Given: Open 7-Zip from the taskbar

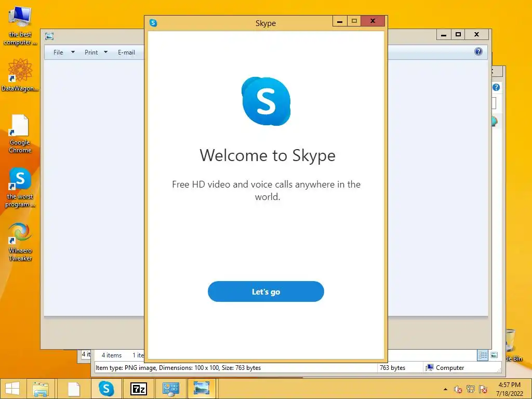Looking at the screenshot, I should (139, 389).
